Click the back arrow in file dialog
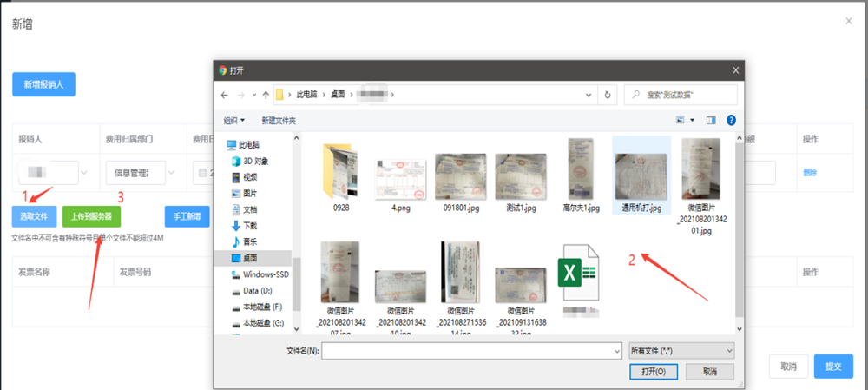 (227, 95)
